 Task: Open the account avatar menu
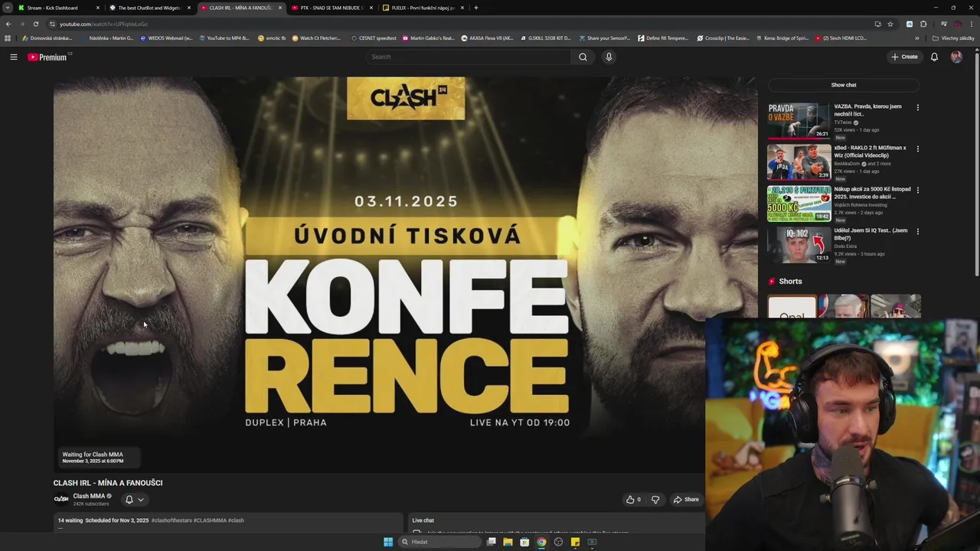956,57
